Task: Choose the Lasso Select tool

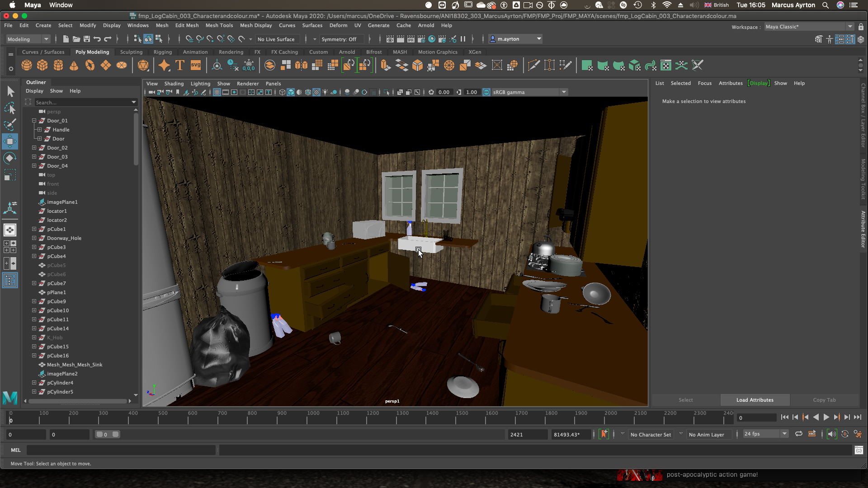Action: pos(10,108)
